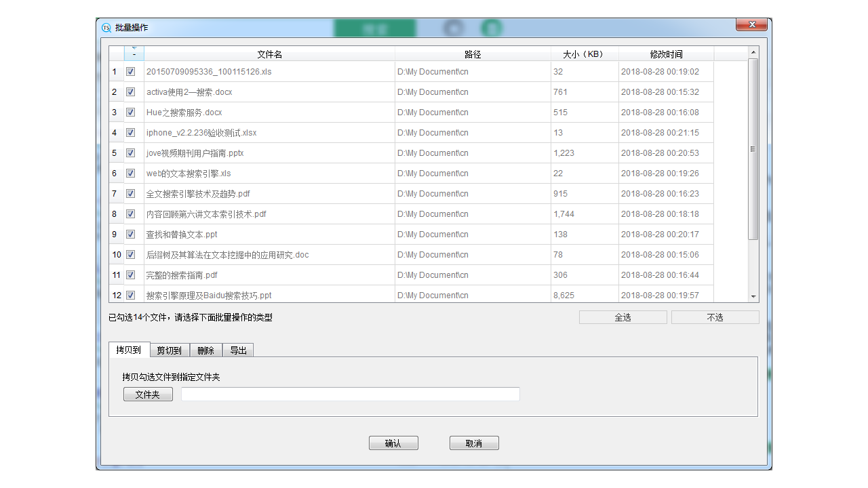
Task: Click the 确认 button to confirm
Action: tap(393, 443)
